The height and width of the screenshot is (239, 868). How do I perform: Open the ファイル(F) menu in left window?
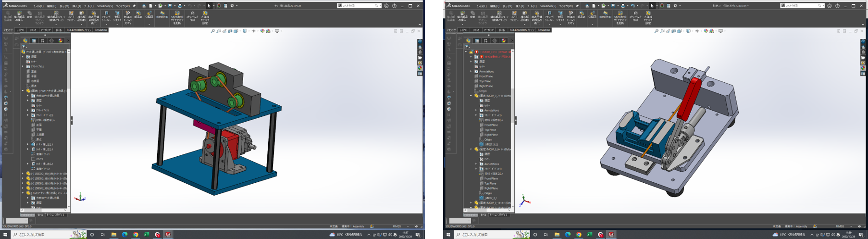(38, 6)
